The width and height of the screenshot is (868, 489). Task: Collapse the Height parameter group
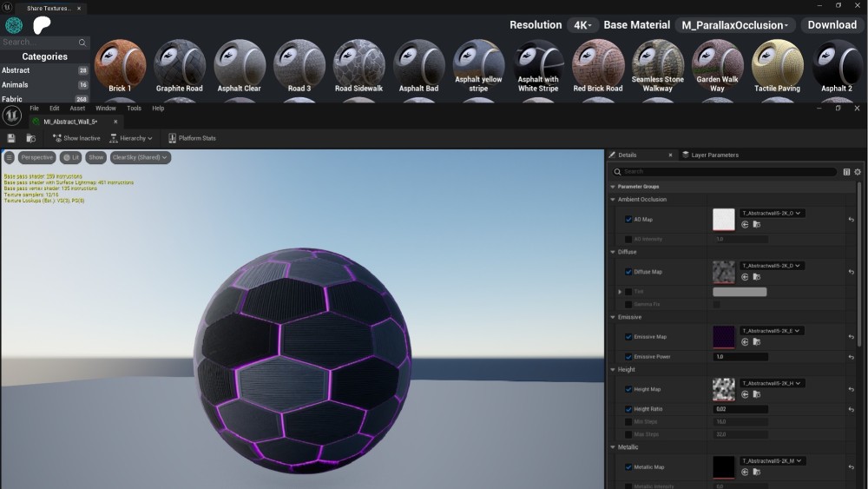pos(613,369)
